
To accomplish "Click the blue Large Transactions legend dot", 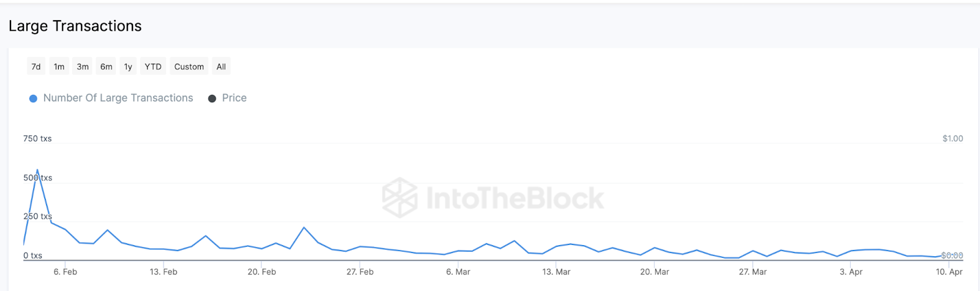I will click(33, 99).
